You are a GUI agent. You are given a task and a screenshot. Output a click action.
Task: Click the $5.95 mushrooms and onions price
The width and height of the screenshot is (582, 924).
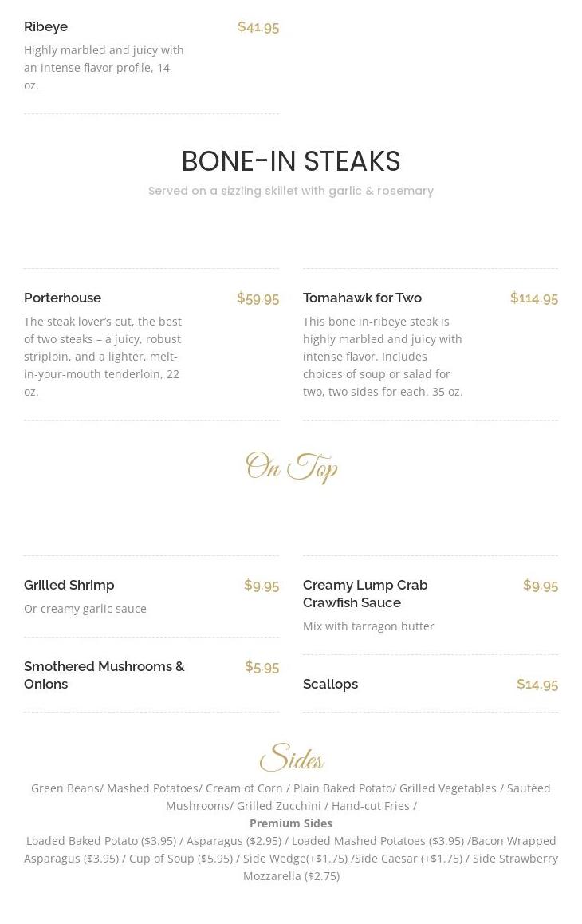click(262, 667)
